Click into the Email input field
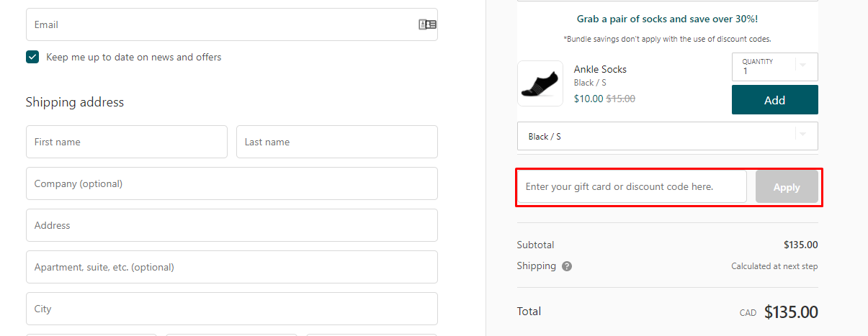The width and height of the screenshot is (868, 336). tap(216, 24)
